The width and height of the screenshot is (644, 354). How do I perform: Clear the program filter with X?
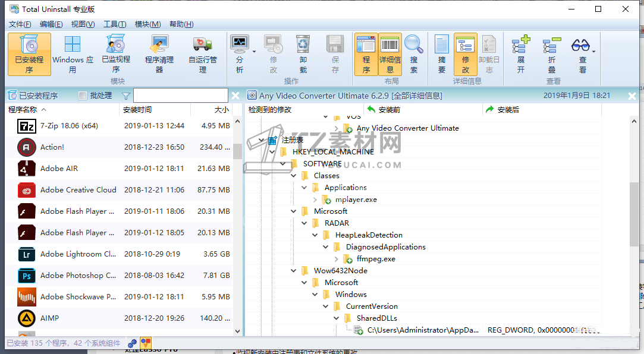click(x=235, y=96)
